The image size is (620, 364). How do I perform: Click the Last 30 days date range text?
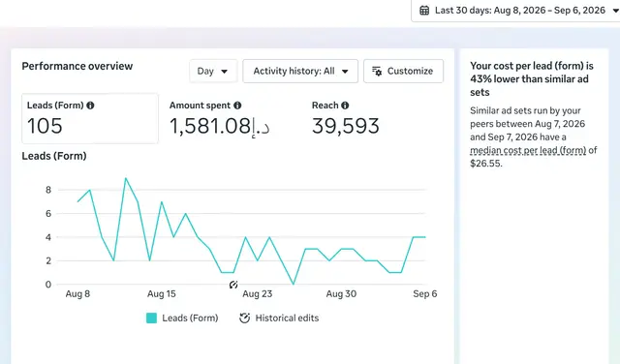520,11
